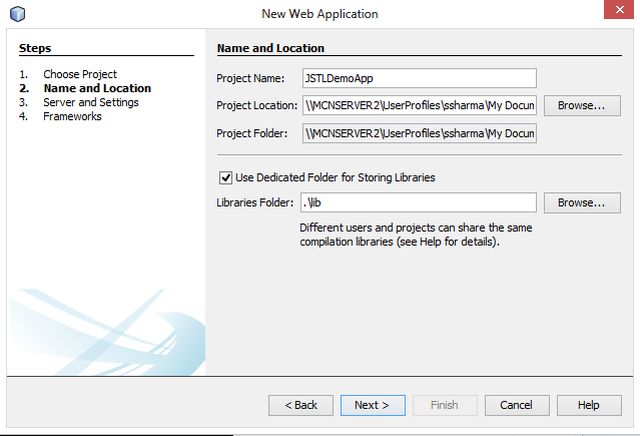Close the New Web Application dialog

612,11
